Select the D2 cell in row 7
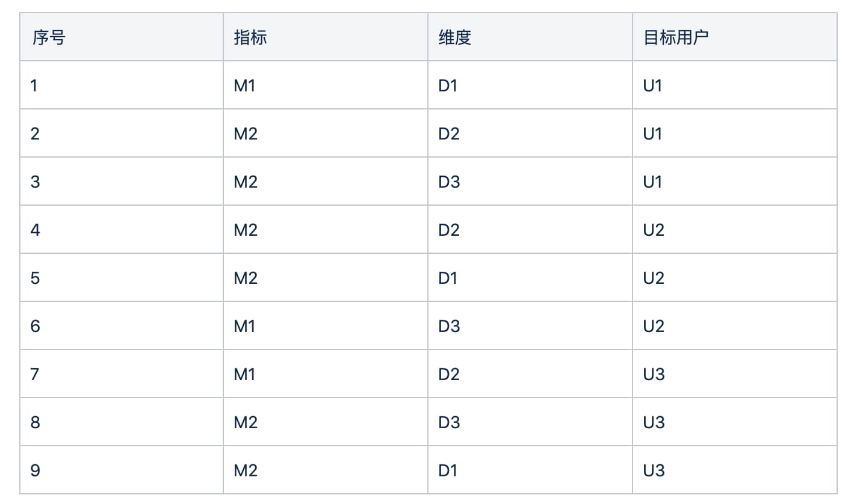857x504 pixels. tap(449, 374)
